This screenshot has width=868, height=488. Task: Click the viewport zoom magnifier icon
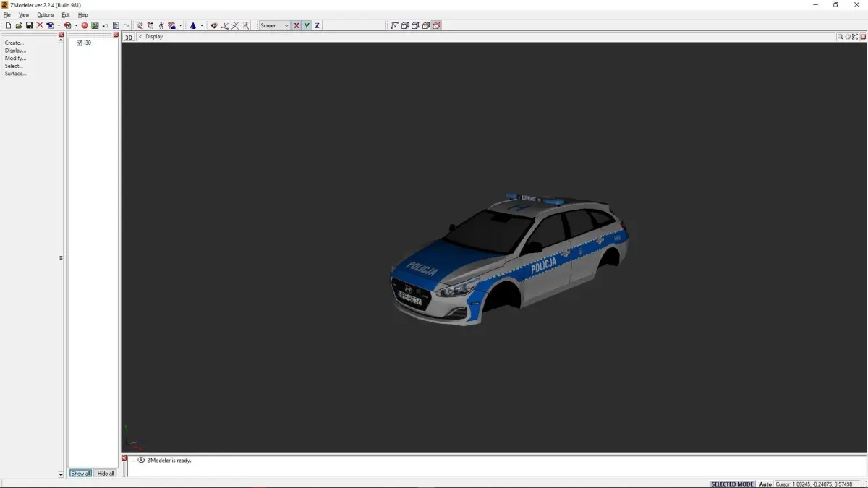click(x=841, y=36)
